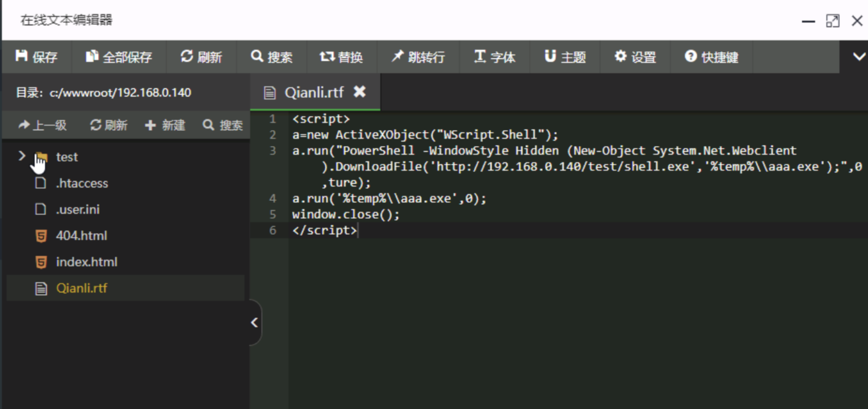Click the HTML5 icon next to 404.html
868x409 pixels.
[41, 236]
